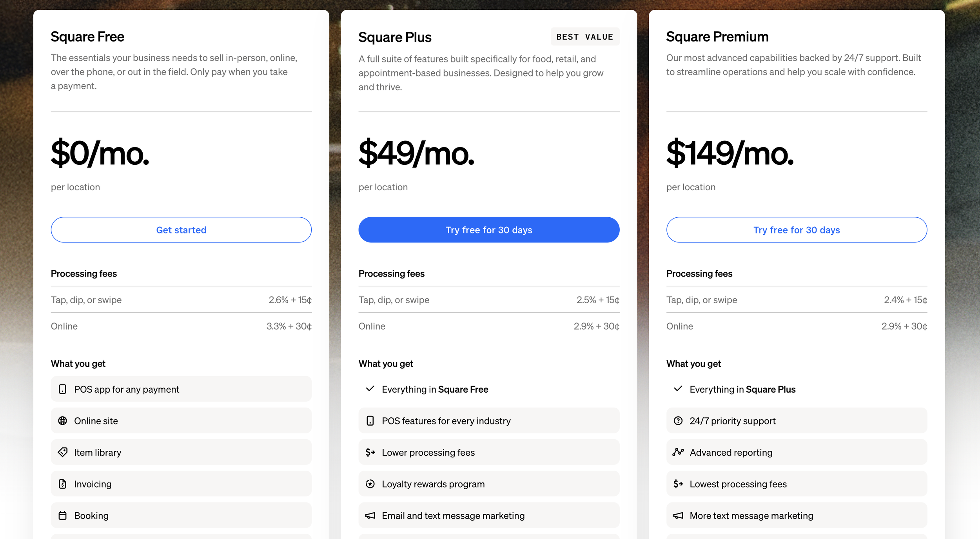Click the graph icon beside Advanced reporting

click(x=678, y=452)
